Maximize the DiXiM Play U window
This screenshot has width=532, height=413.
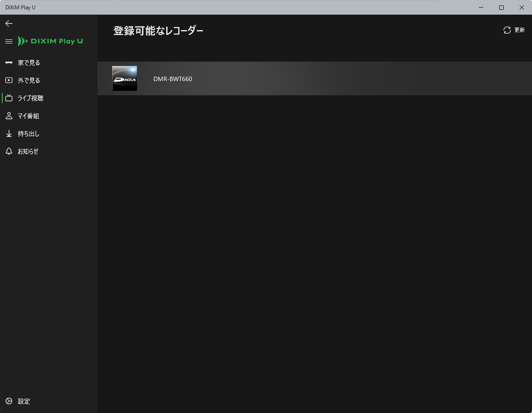[501, 8]
